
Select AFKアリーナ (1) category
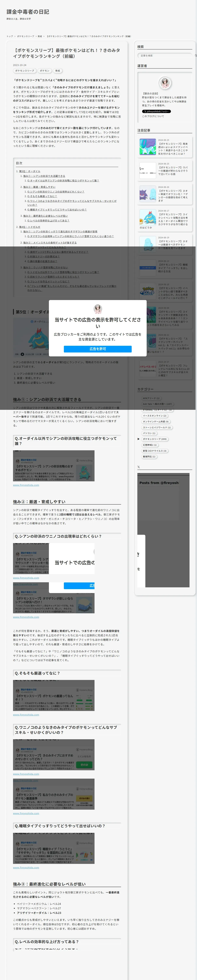[x=151, y=398]
